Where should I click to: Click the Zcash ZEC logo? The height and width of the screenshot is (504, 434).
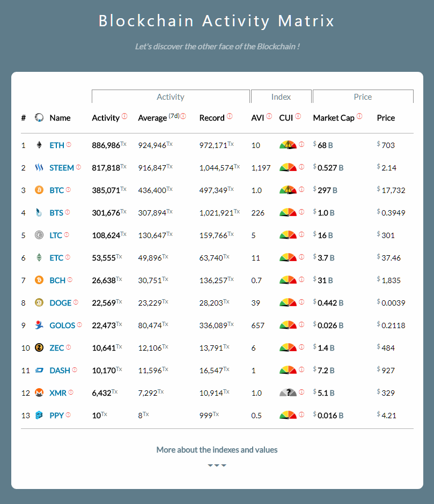[39, 347]
